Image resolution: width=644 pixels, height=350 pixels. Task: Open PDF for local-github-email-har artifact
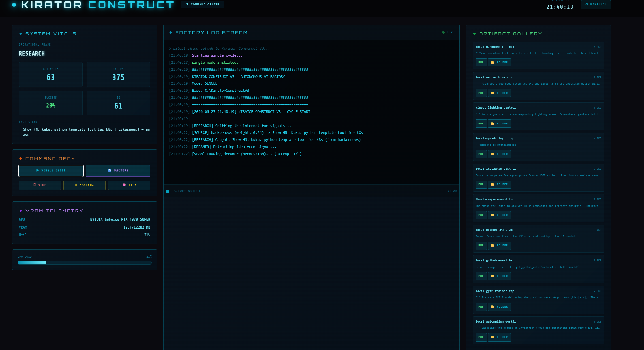481,276
